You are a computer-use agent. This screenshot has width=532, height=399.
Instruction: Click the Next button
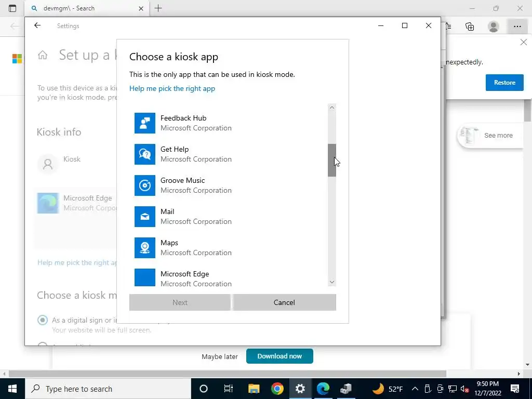(x=180, y=302)
